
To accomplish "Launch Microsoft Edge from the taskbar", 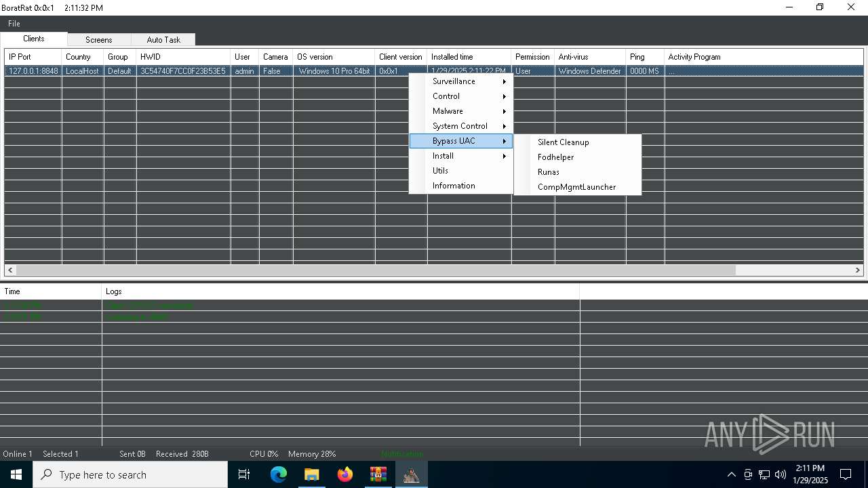I will click(279, 474).
